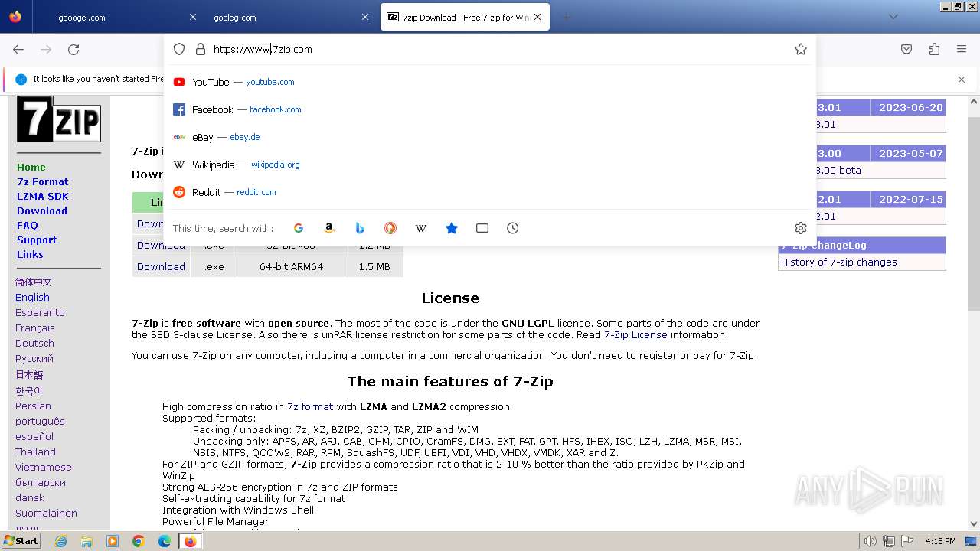Open the LZMA SDK link
The height and width of the screenshot is (551, 980).
[42, 196]
